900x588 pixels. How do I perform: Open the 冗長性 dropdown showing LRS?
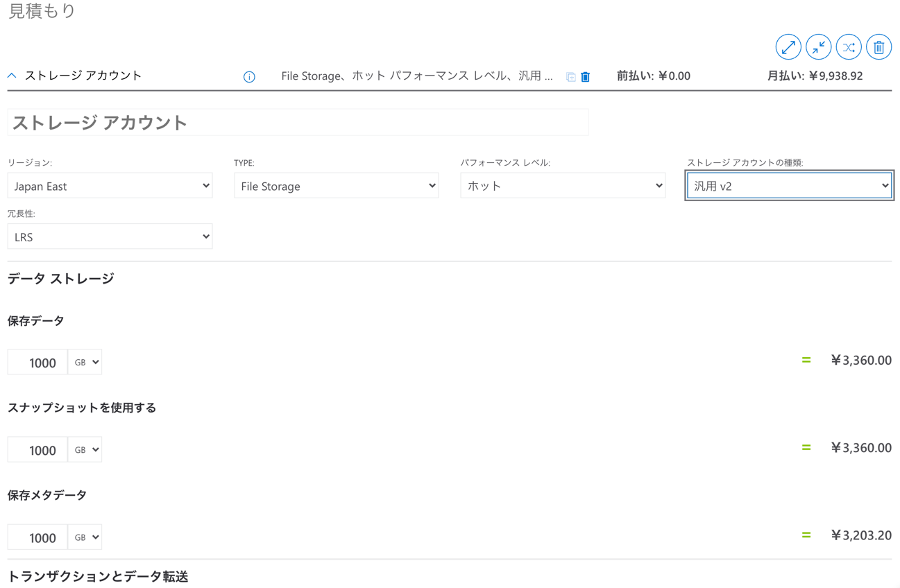(x=110, y=236)
